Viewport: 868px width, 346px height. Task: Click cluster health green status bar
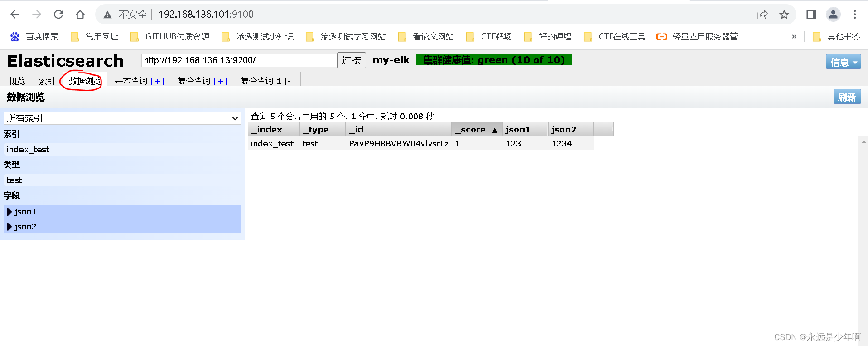[494, 60]
